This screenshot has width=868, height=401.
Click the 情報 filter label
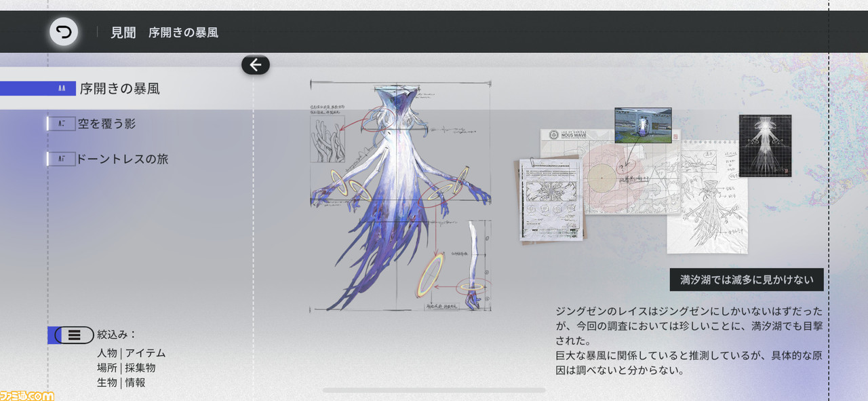tap(135, 383)
